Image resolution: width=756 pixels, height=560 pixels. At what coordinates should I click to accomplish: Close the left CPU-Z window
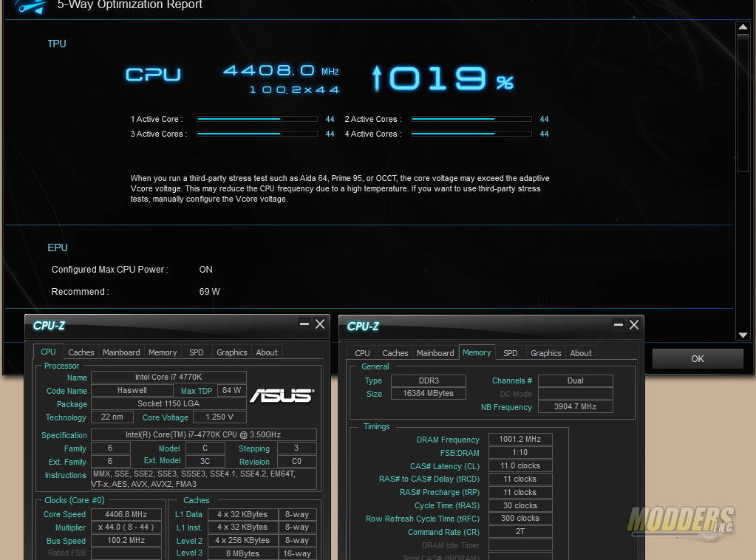320,324
